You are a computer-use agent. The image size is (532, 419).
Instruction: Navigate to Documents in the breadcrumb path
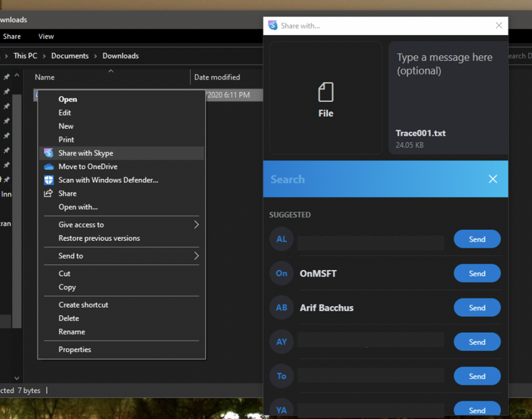(70, 56)
